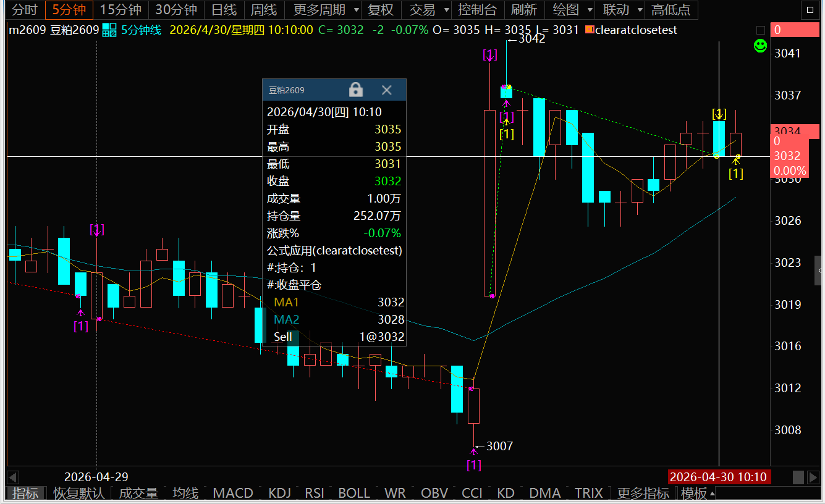Click the window restore icon at top right
Image resolution: width=825 pixels, height=504 pixels.
pos(809,10)
